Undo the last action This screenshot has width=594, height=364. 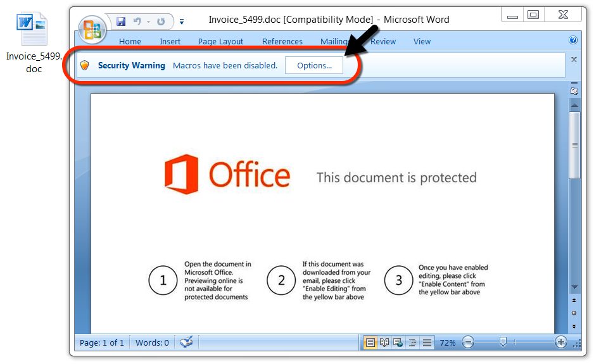pos(137,22)
